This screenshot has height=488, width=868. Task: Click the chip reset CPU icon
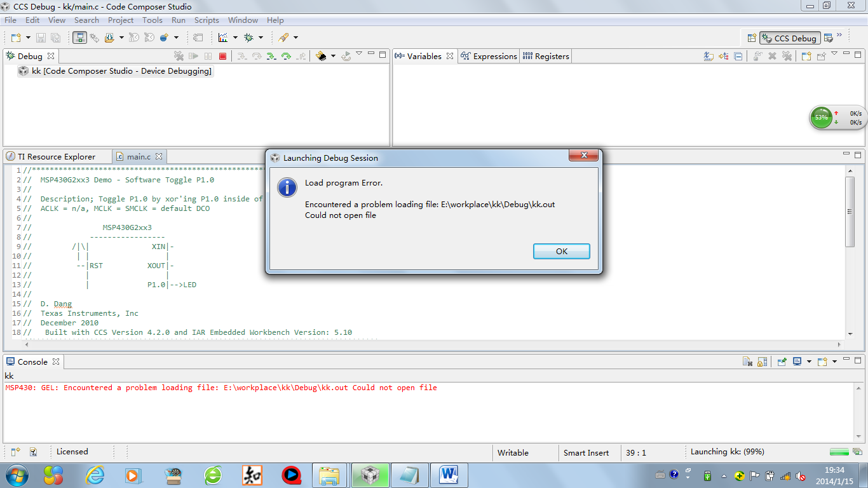(x=322, y=56)
